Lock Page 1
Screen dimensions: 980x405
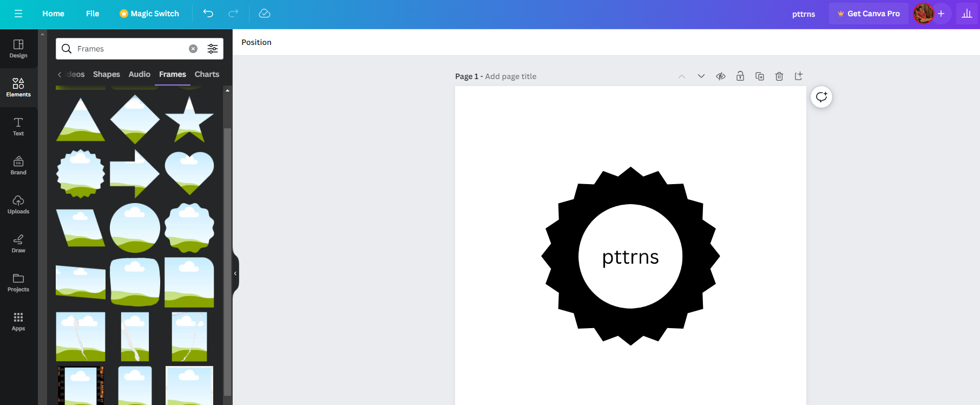740,76
